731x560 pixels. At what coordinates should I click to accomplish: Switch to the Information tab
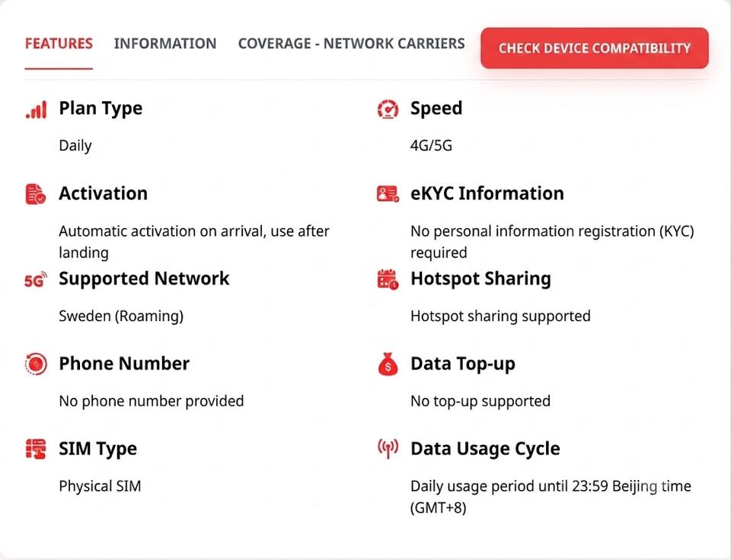click(x=165, y=43)
